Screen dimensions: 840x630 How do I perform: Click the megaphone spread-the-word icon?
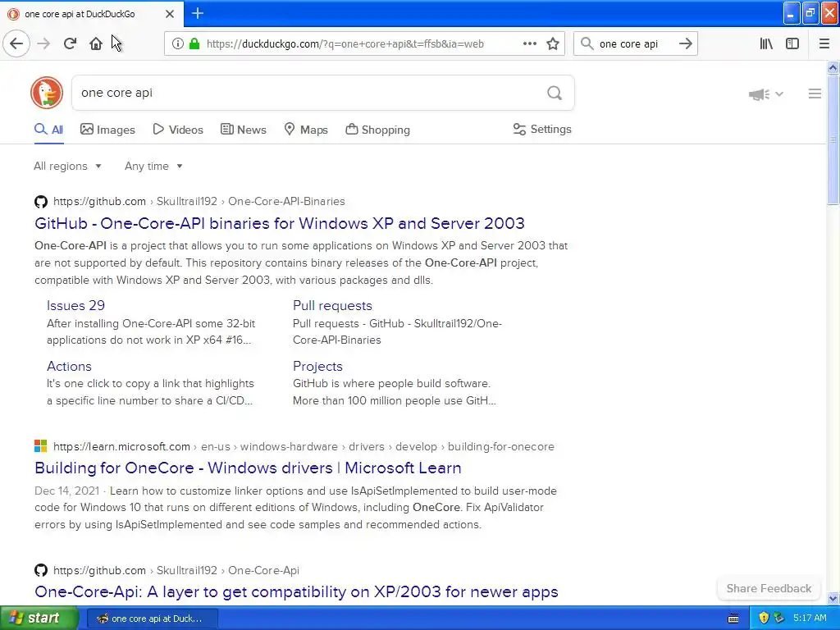[x=759, y=94]
